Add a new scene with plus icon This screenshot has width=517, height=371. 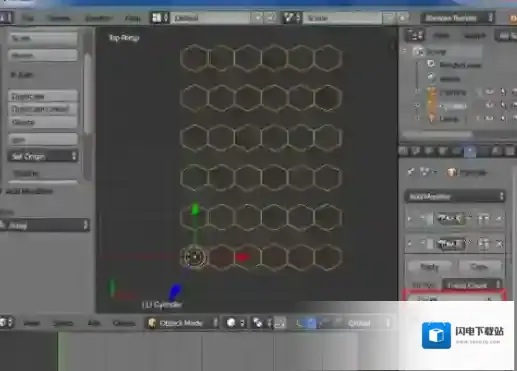click(389, 18)
